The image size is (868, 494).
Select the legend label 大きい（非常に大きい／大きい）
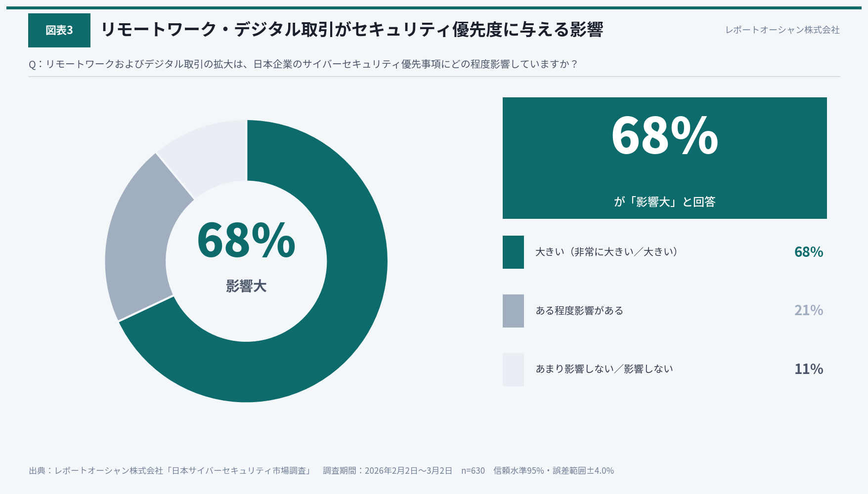pyautogui.click(x=607, y=252)
